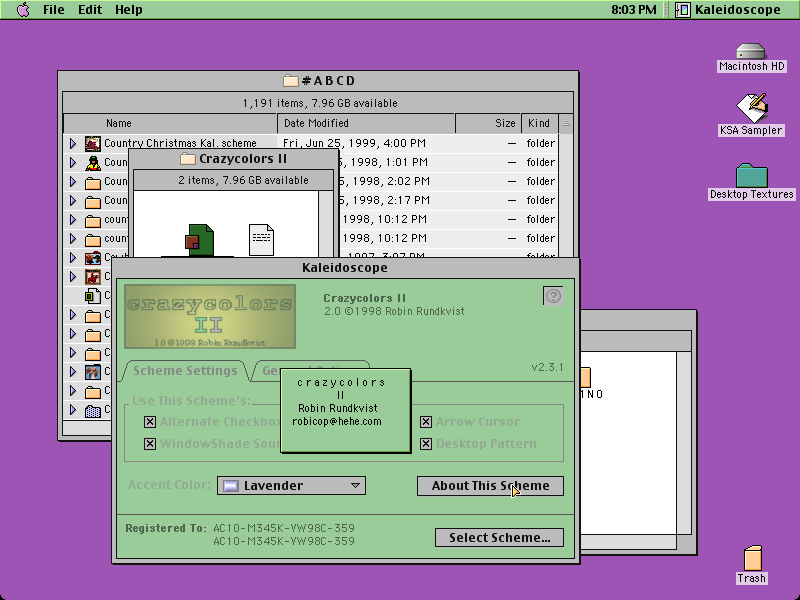Open the Apple menu
This screenshot has height=600, width=800.
[x=23, y=10]
